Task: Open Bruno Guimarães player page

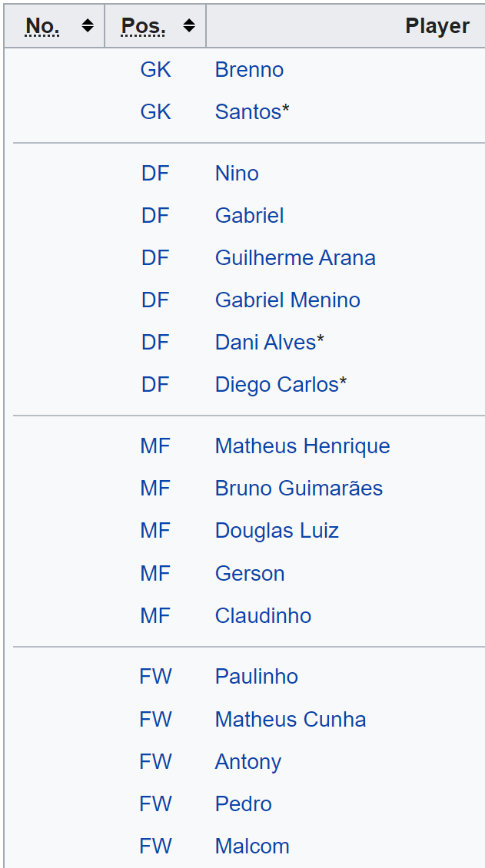Action: tap(299, 489)
